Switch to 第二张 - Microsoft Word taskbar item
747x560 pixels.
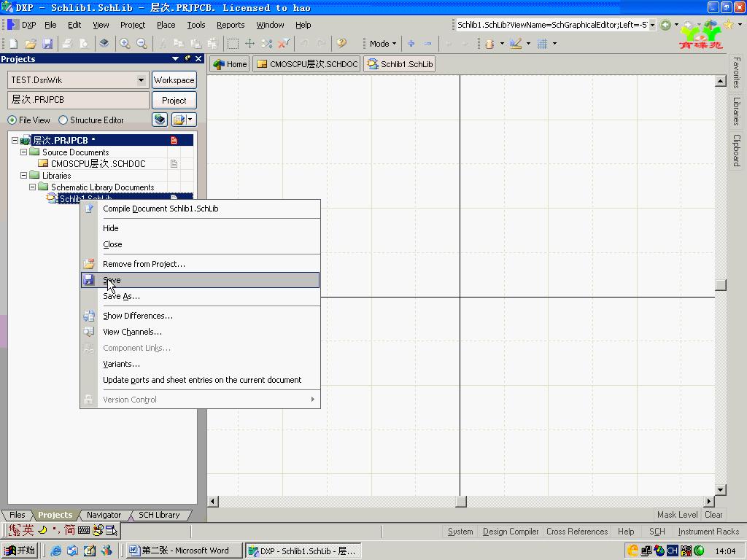pyautogui.click(x=185, y=551)
